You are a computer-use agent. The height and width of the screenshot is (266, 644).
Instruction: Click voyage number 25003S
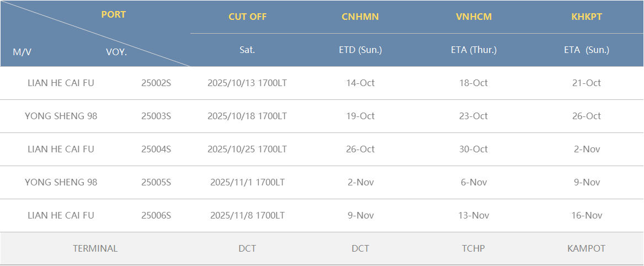tap(156, 116)
